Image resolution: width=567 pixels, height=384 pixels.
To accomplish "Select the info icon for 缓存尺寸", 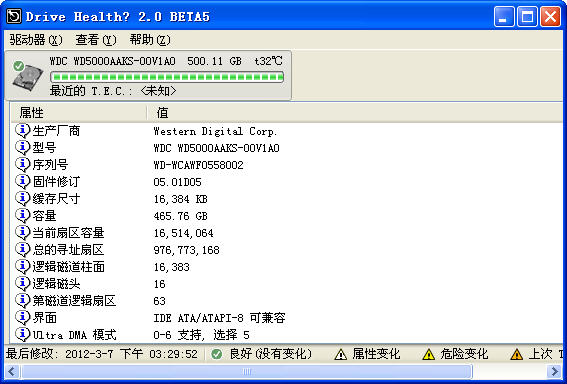I will coord(22,198).
